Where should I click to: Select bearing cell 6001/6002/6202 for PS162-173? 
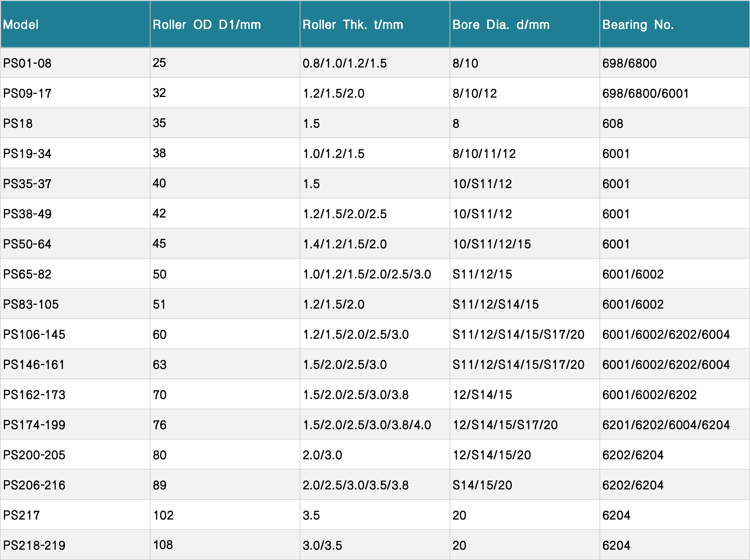pyautogui.click(x=649, y=395)
